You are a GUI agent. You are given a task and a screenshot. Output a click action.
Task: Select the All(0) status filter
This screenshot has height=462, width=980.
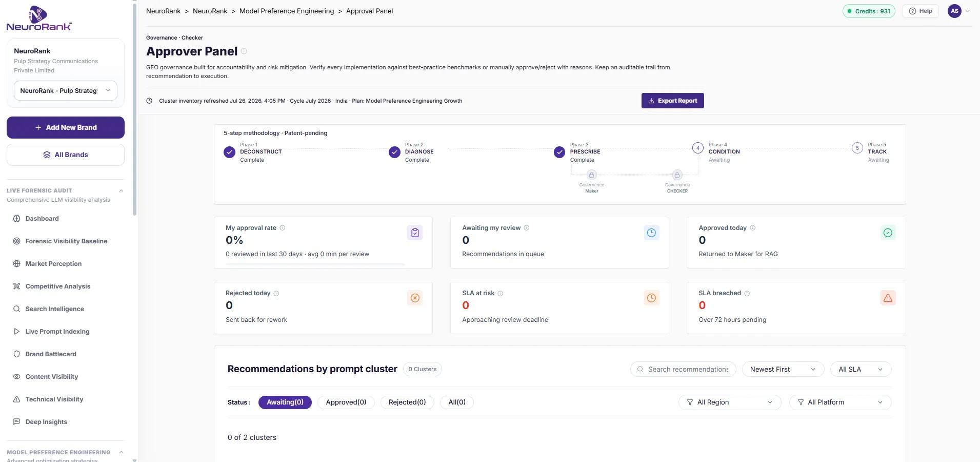[457, 402]
